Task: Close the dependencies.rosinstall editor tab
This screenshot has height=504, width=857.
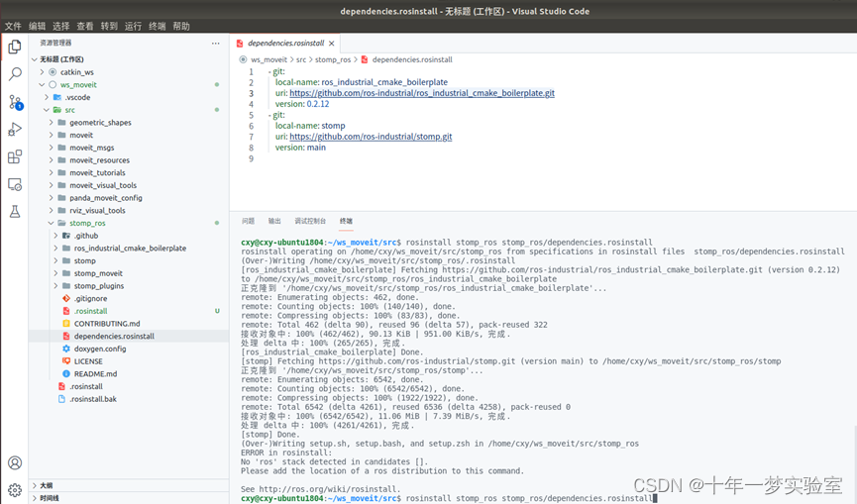Action: tap(331, 44)
